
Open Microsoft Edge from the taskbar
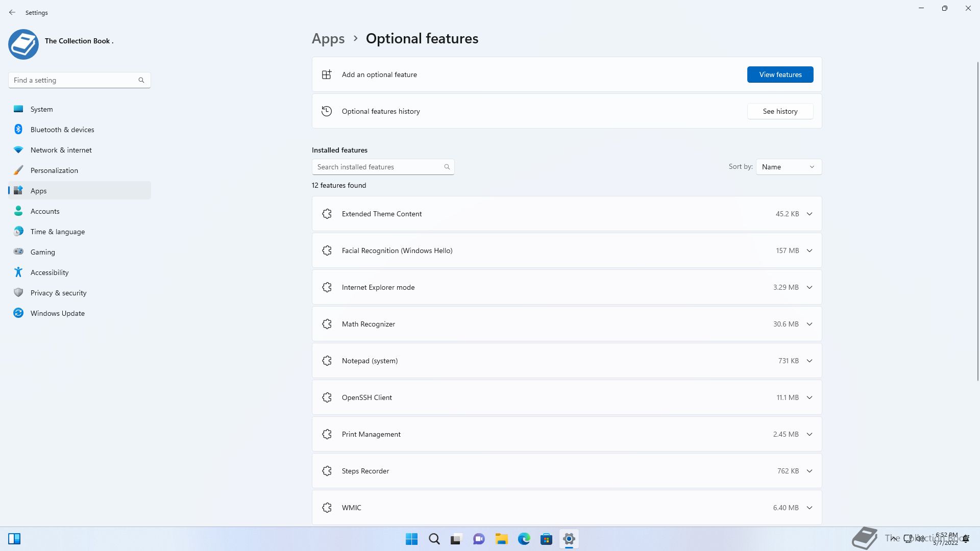(524, 539)
